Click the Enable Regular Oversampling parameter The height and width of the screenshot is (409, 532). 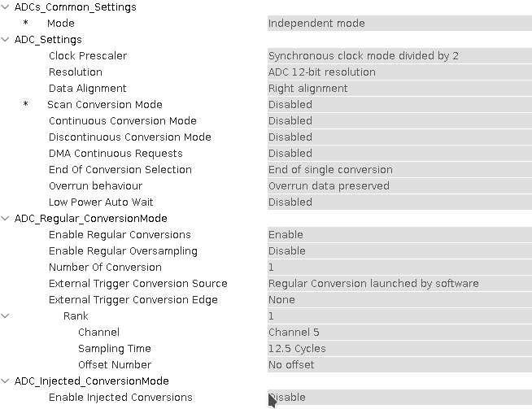point(123,251)
